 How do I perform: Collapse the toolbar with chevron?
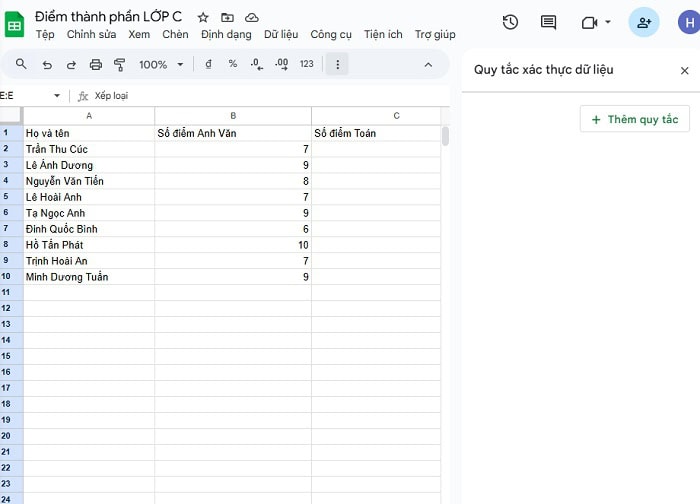click(x=429, y=64)
